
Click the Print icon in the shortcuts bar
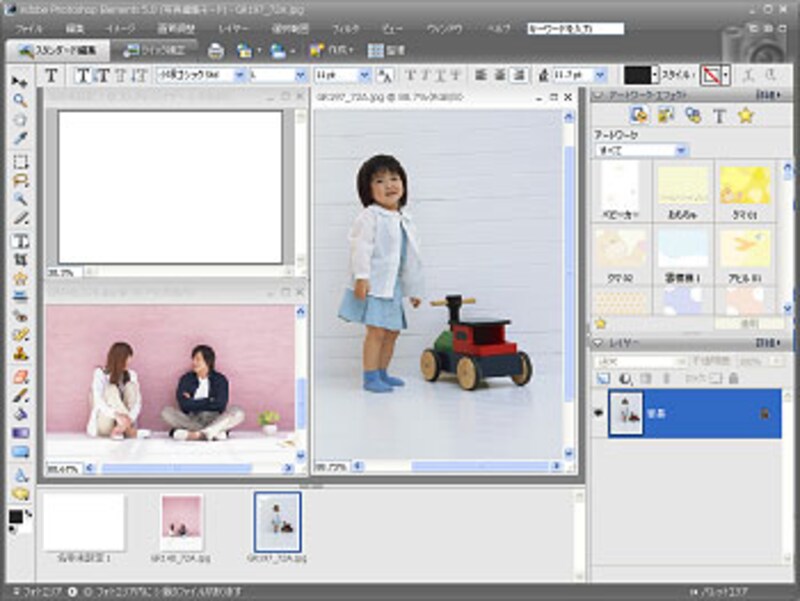(x=215, y=50)
